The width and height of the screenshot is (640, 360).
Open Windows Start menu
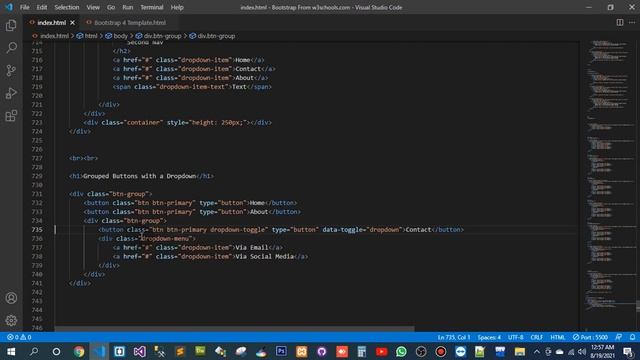click(11, 351)
